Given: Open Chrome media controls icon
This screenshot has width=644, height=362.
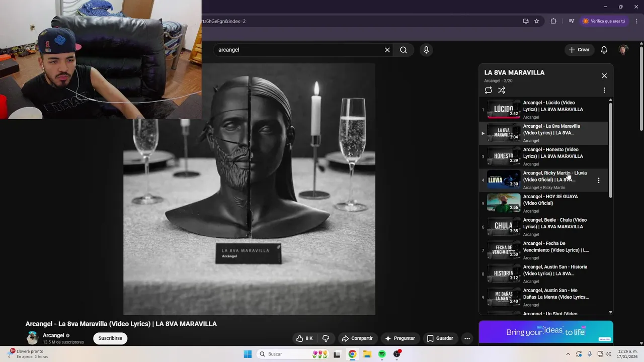Looking at the screenshot, I should [572, 21].
